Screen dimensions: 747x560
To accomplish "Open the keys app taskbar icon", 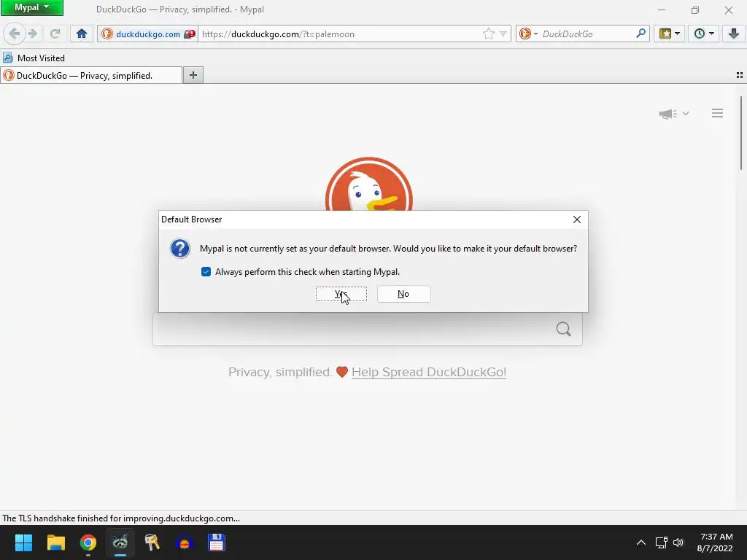I will [x=152, y=542].
